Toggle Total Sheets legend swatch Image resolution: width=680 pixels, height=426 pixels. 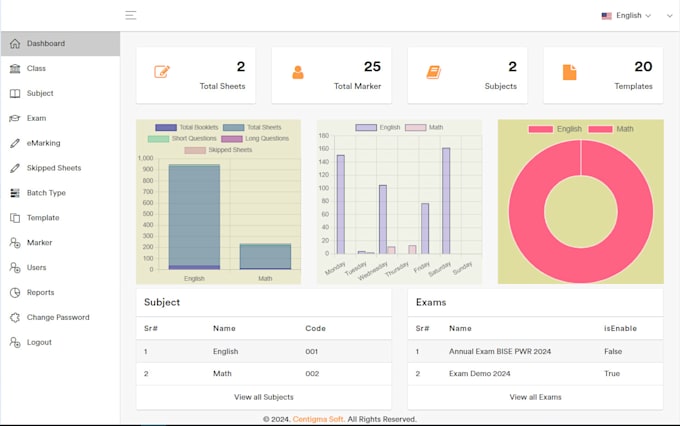[234, 128]
